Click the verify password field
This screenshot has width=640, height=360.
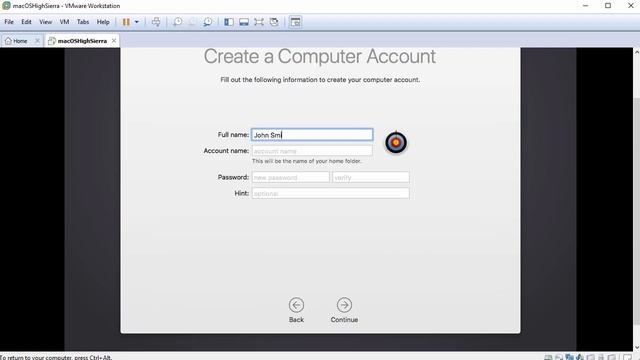point(371,177)
